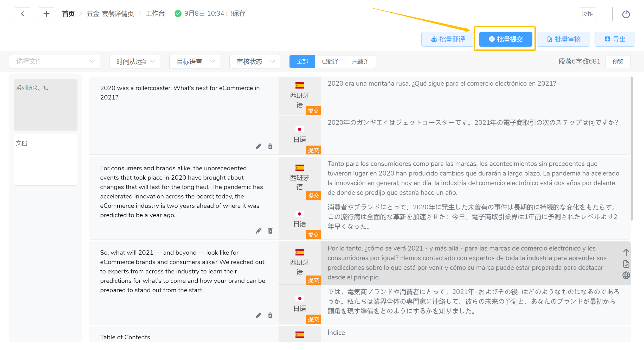Viewport: 644px width, 350px height.
Task: Click the back arrow button
Action: click(x=22, y=14)
